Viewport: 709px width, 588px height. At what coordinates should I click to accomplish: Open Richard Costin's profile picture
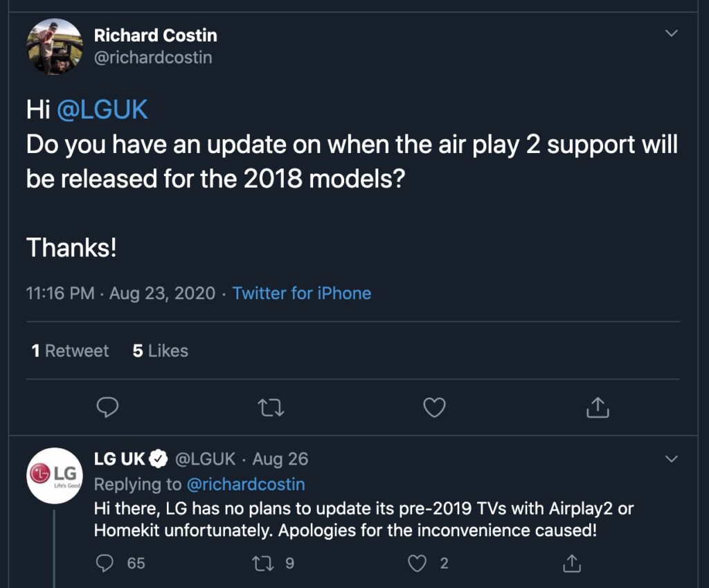click(55, 46)
